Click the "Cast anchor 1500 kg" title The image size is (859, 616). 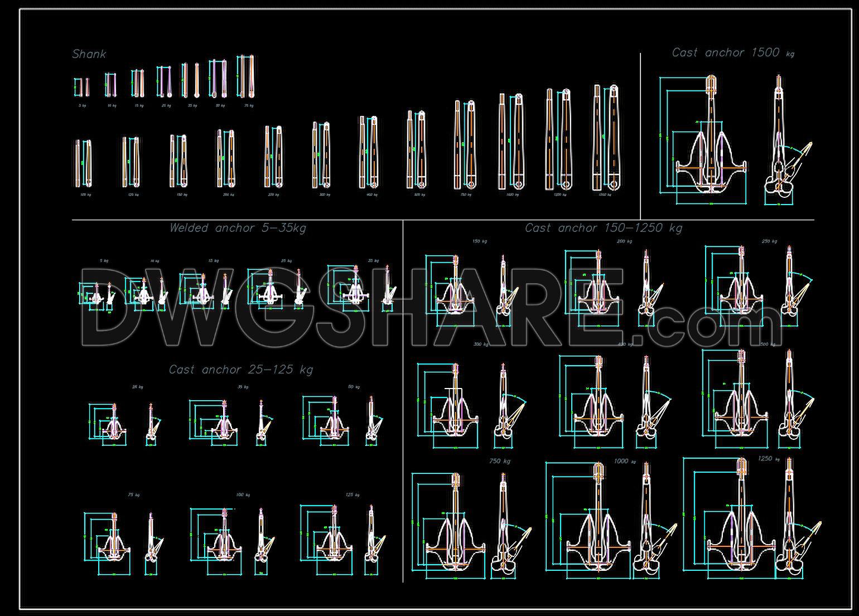(732, 53)
